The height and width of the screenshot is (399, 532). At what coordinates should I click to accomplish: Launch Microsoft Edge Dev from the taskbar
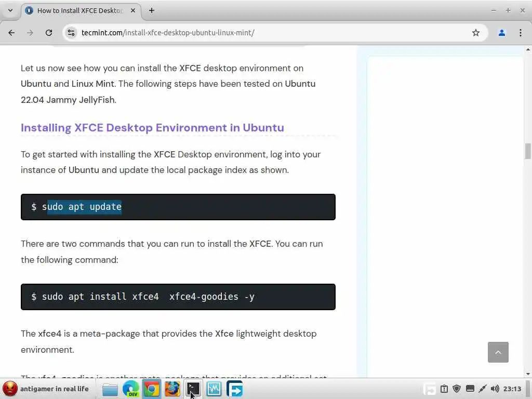[131, 389]
